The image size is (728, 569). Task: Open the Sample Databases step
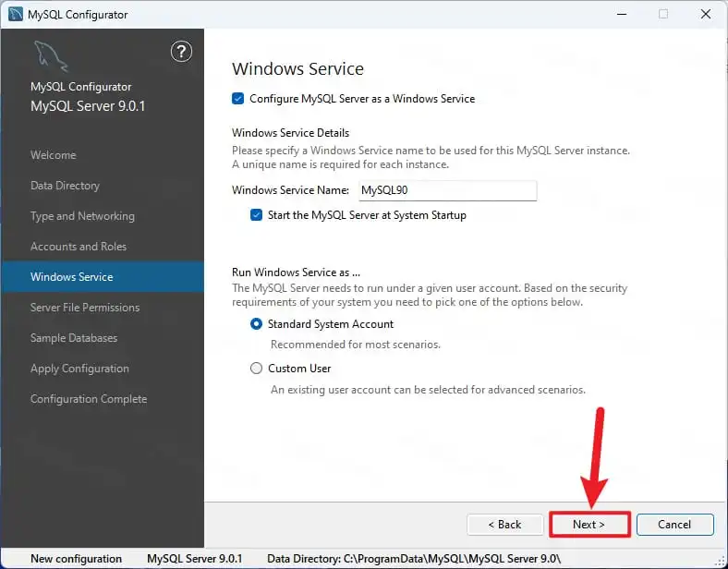[74, 338]
